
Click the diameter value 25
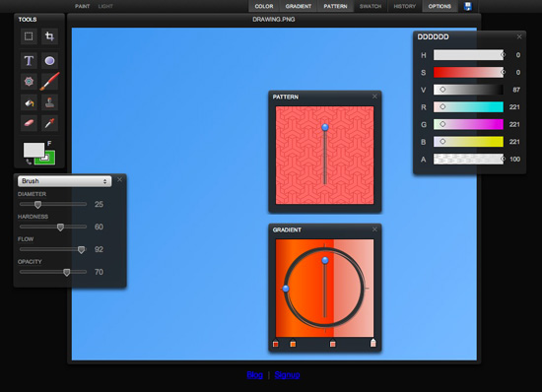99,205
